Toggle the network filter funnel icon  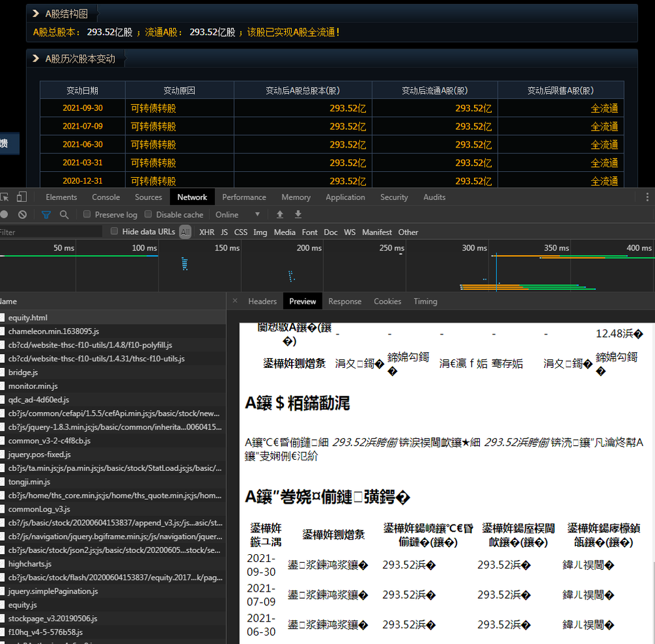(x=46, y=215)
